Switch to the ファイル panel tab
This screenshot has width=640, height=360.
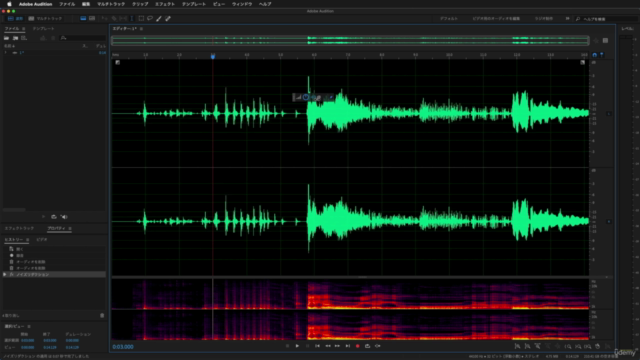tap(12, 29)
